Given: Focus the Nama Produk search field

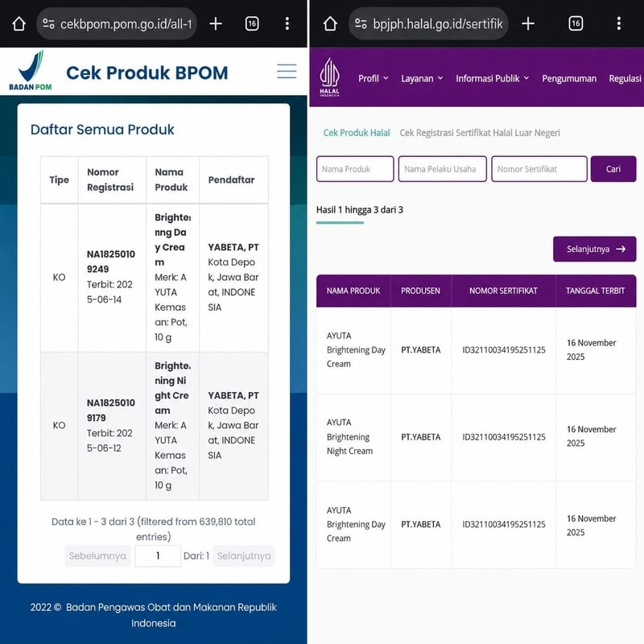Looking at the screenshot, I should (x=355, y=169).
